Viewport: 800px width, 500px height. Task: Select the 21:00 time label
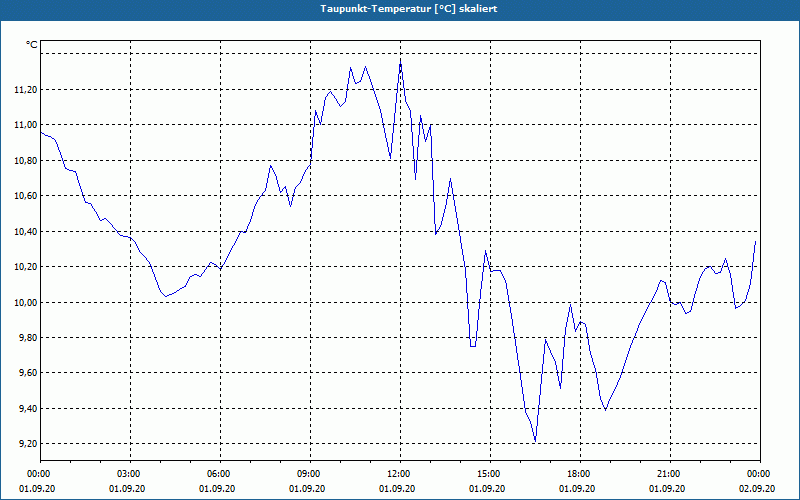tap(670, 474)
